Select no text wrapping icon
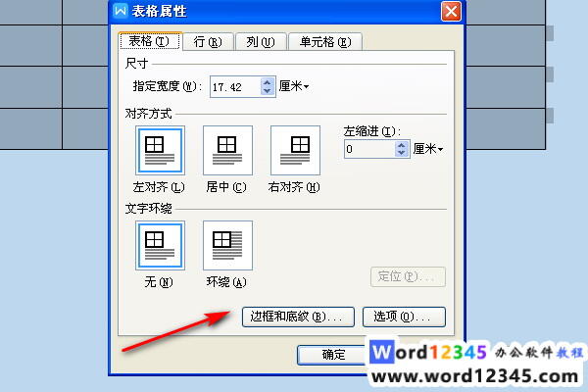 point(160,245)
